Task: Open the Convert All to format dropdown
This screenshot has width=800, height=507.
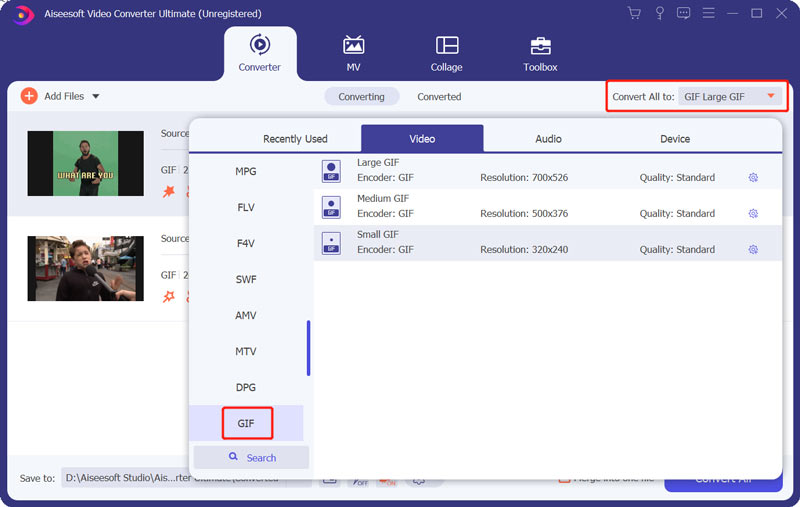Action: click(x=770, y=97)
